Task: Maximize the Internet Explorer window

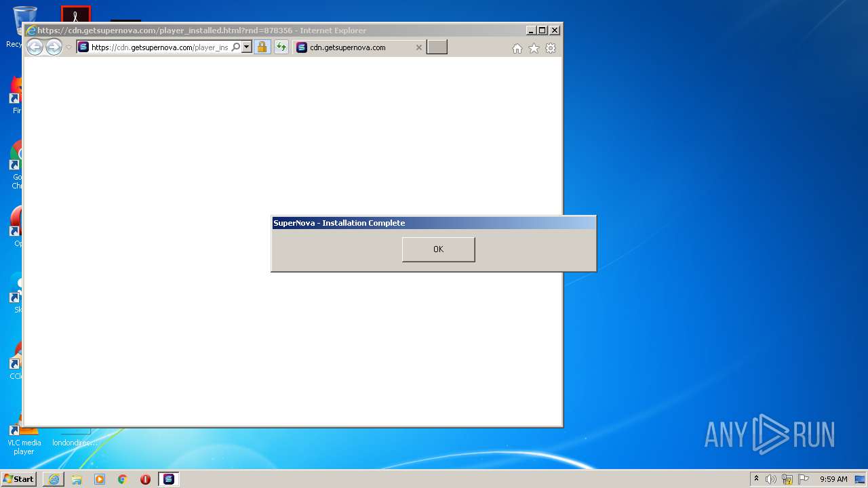Action: tap(542, 30)
